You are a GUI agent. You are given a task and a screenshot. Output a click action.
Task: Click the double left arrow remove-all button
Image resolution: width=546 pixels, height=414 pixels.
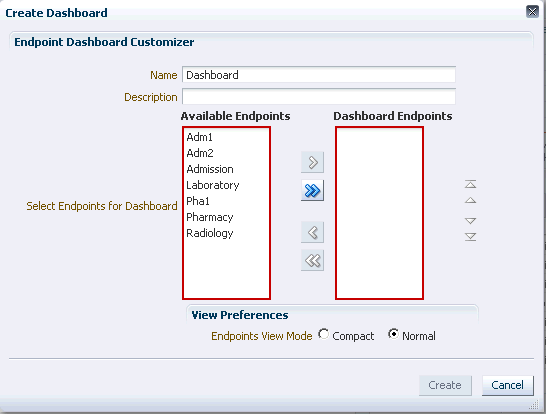(x=312, y=260)
